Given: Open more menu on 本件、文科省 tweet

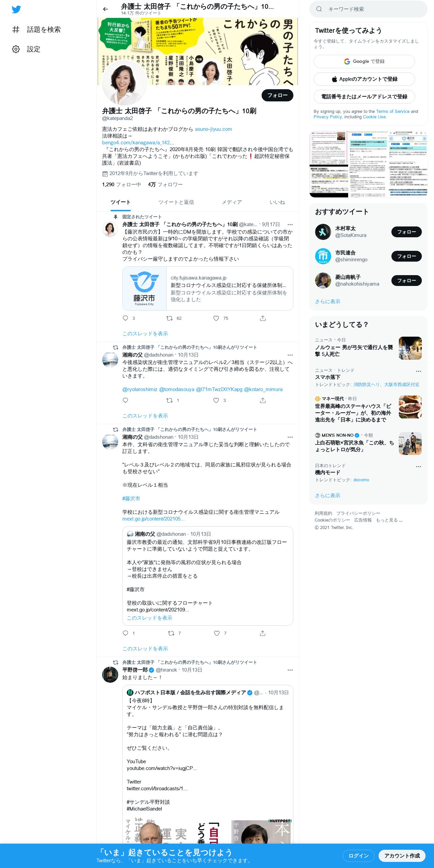Looking at the screenshot, I should tap(290, 437).
